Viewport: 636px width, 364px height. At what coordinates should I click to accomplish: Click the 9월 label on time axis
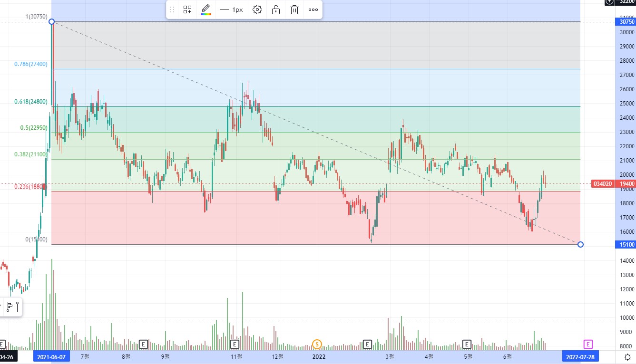coord(165,356)
